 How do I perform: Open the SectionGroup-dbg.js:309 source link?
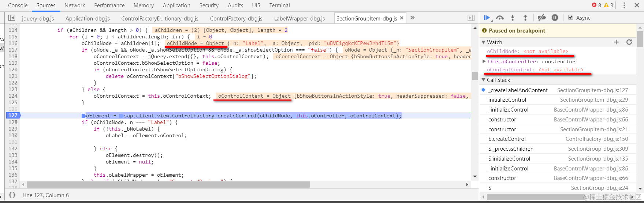tap(598, 149)
